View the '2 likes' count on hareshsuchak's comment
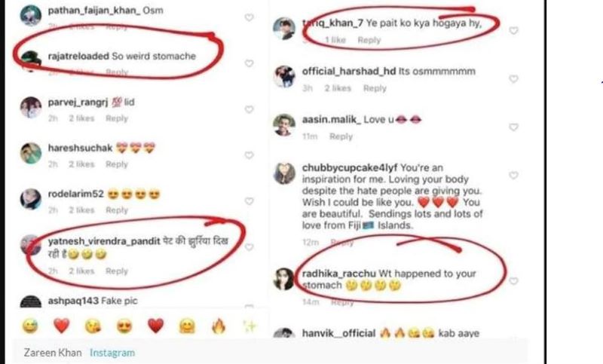The image size is (603, 364). (81, 164)
